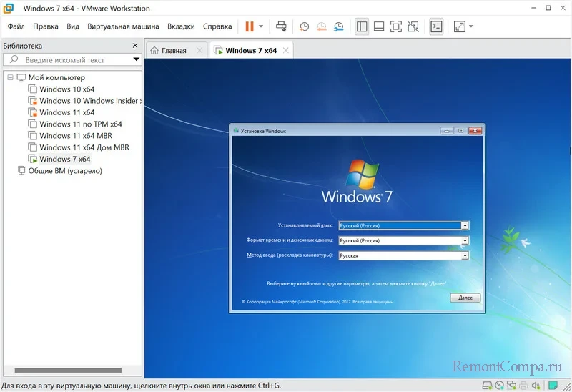Viewport: 572px width, 392px height.
Task: Open the stretch display options arrow
Action: [x=471, y=26]
